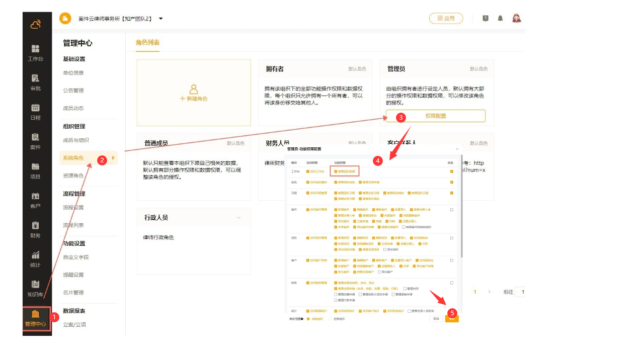Expand the 行政人员 role card chevron
Image resolution: width=644 pixels, height=362 pixels.
tap(238, 218)
